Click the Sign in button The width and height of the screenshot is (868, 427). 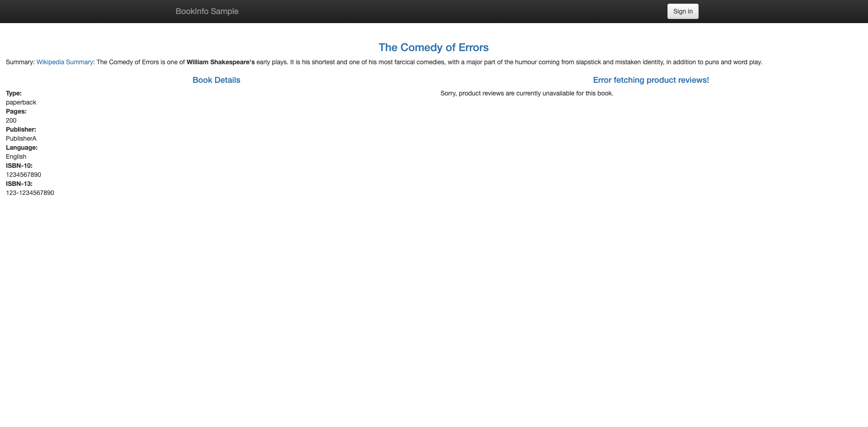pos(682,11)
